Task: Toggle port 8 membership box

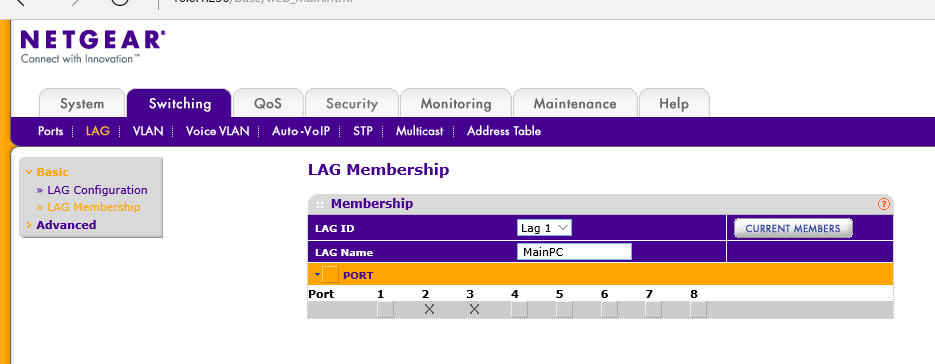Action: [698, 309]
